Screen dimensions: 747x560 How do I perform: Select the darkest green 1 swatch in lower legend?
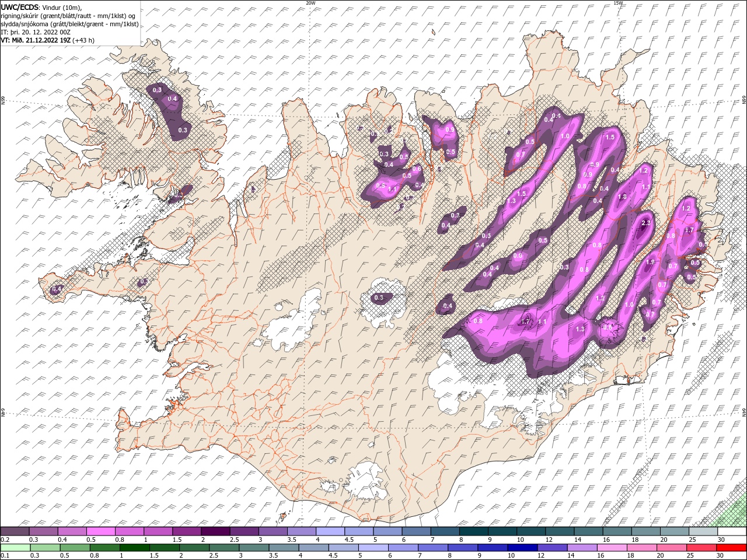click(x=135, y=548)
